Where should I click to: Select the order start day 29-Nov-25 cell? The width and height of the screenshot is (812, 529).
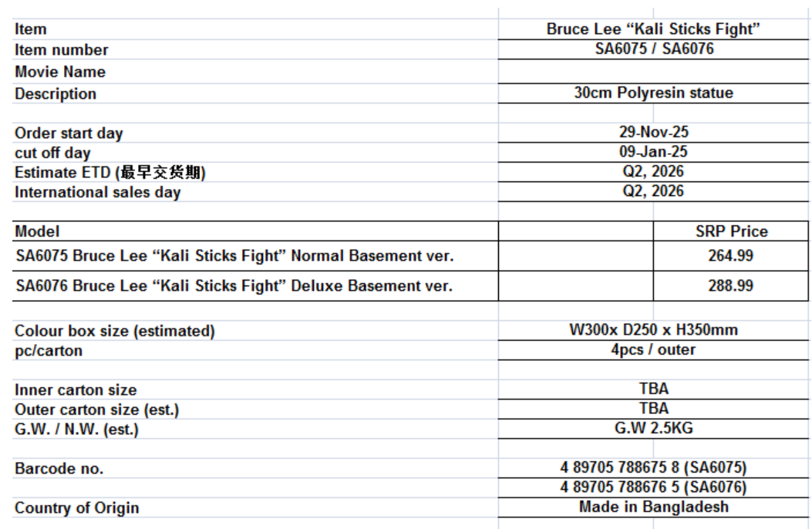pos(653,133)
